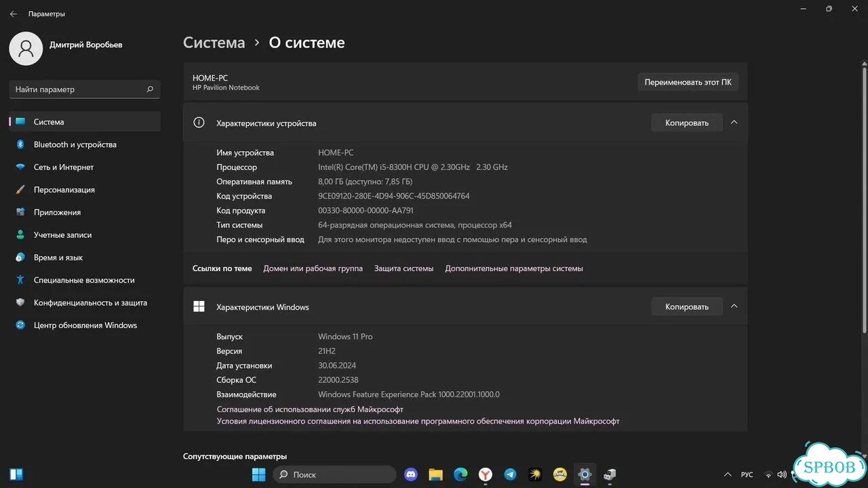Open widgets icon at taskbar left corner
Screen dimensions: 868x488
pyautogui.click(x=16, y=474)
